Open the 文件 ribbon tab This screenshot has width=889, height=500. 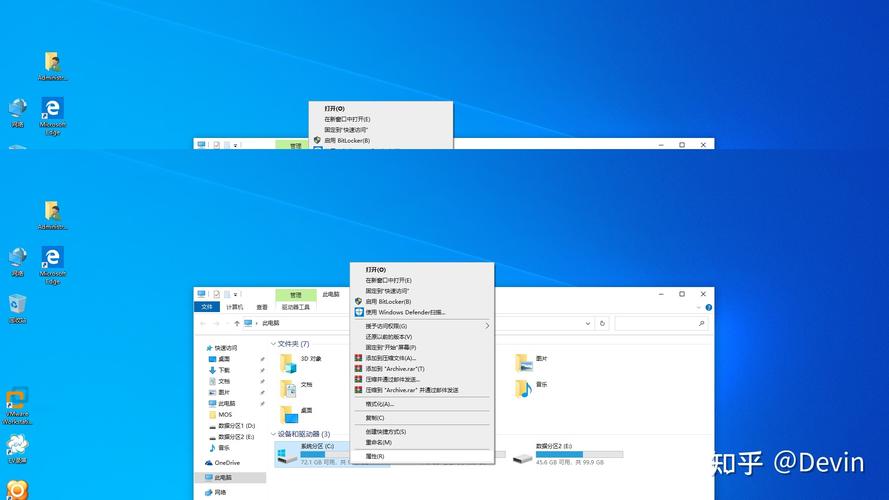(207, 307)
